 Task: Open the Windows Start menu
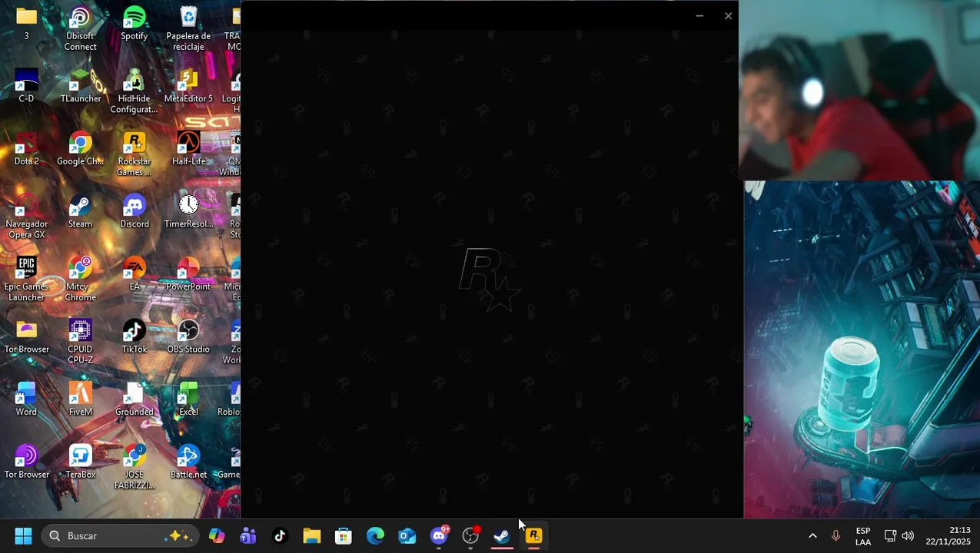pos(23,535)
